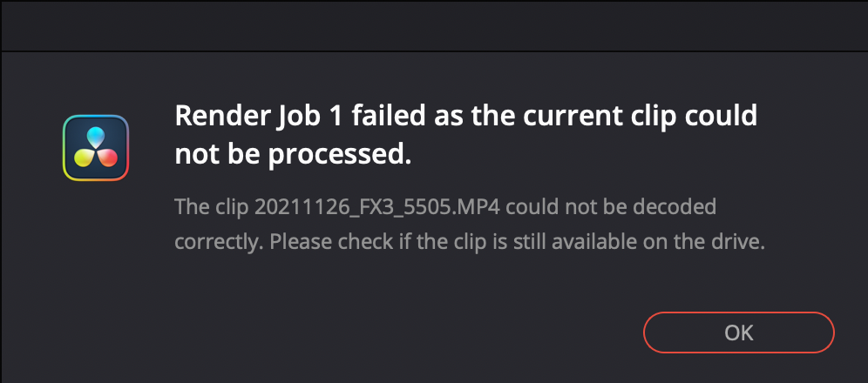
Task: Click the word 'Please' in message
Action: tap(295, 242)
